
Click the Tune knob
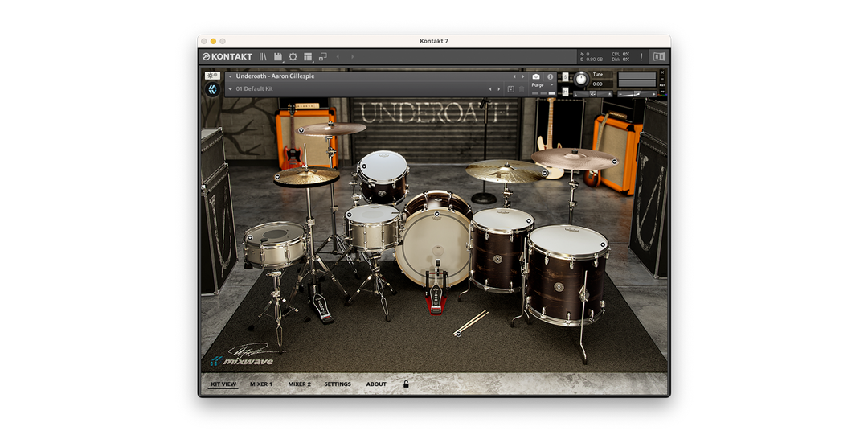pos(581,79)
